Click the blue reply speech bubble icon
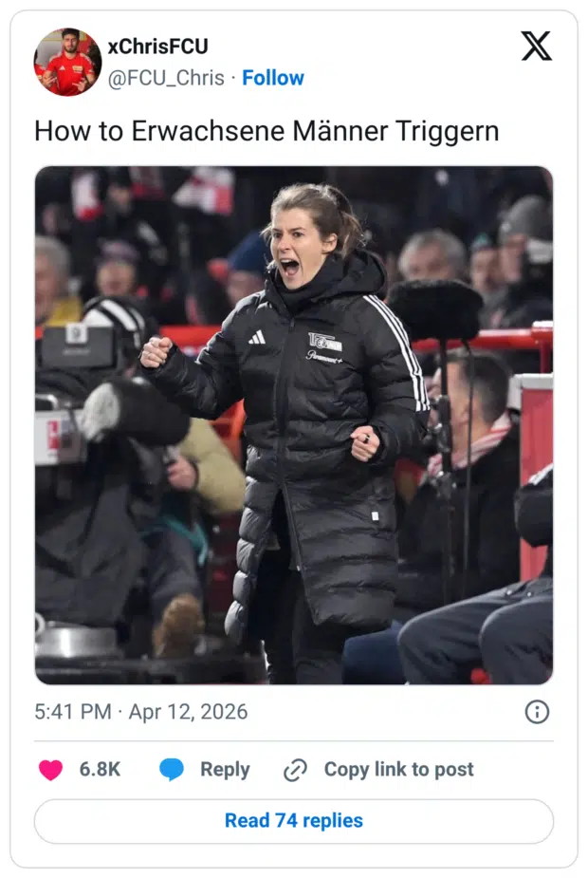The image size is (588, 878). pos(172,770)
